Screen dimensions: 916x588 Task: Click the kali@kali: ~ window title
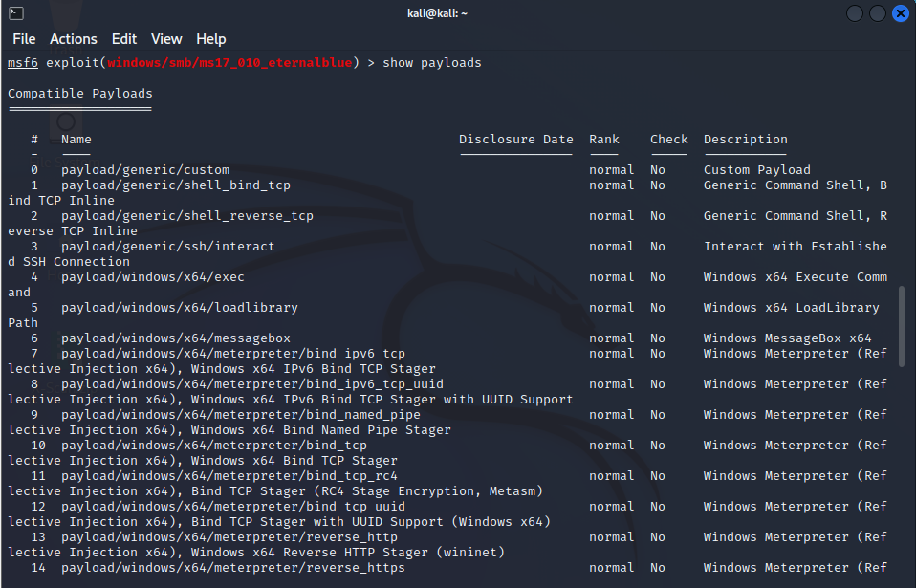pos(437,12)
